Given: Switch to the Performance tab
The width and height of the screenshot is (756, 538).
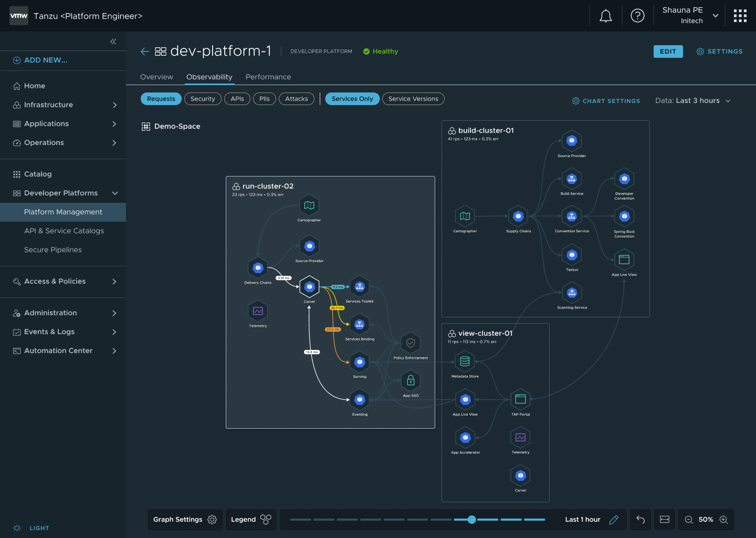Looking at the screenshot, I should [268, 77].
